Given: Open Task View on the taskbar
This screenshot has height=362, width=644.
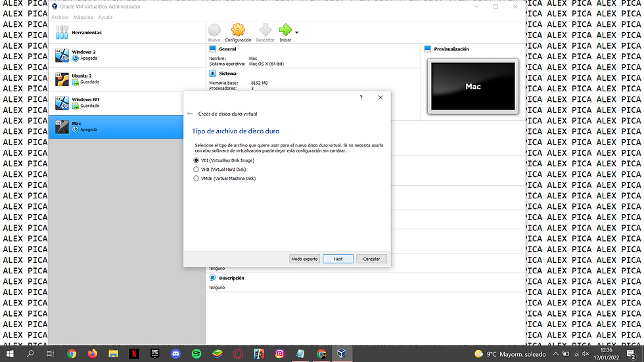Looking at the screenshot, I should tap(50, 354).
